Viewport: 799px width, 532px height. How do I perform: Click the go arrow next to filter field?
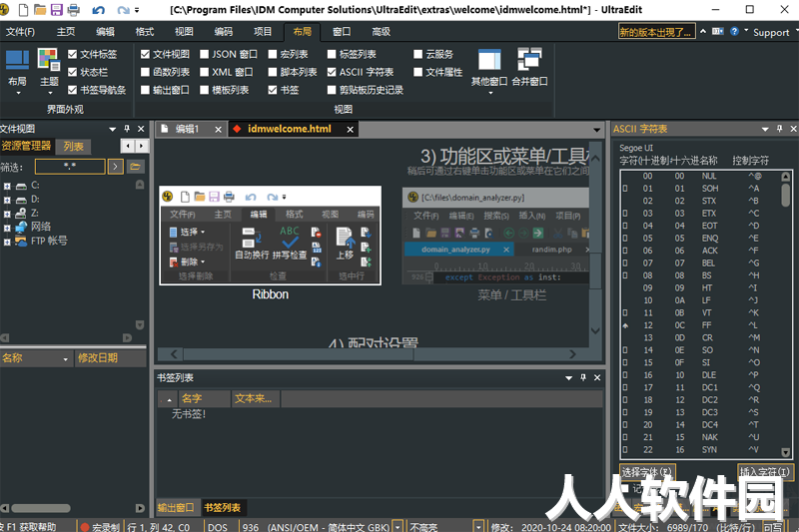[116, 167]
